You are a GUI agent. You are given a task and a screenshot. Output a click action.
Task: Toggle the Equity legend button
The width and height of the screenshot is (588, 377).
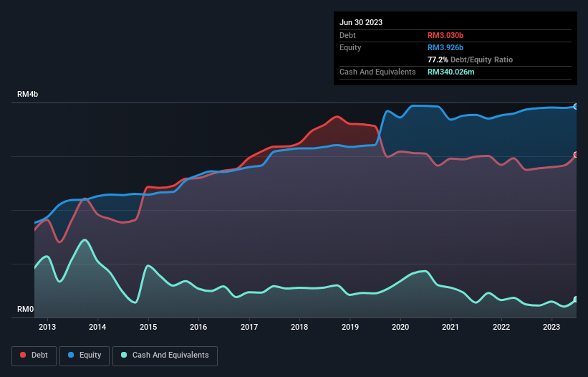pyautogui.click(x=85, y=355)
